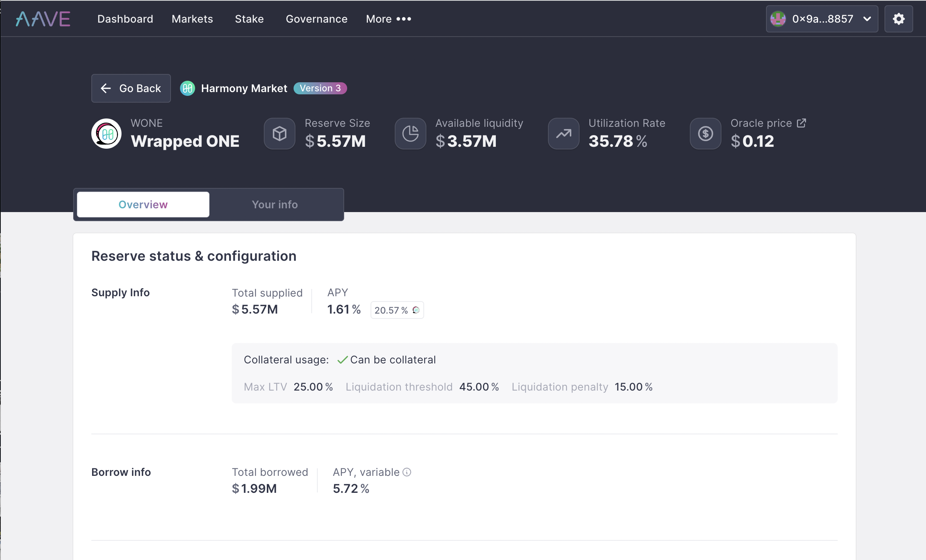Viewport: 926px width, 560px height.
Task: Click the Reserve Size cube icon
Action: (280, 134)
